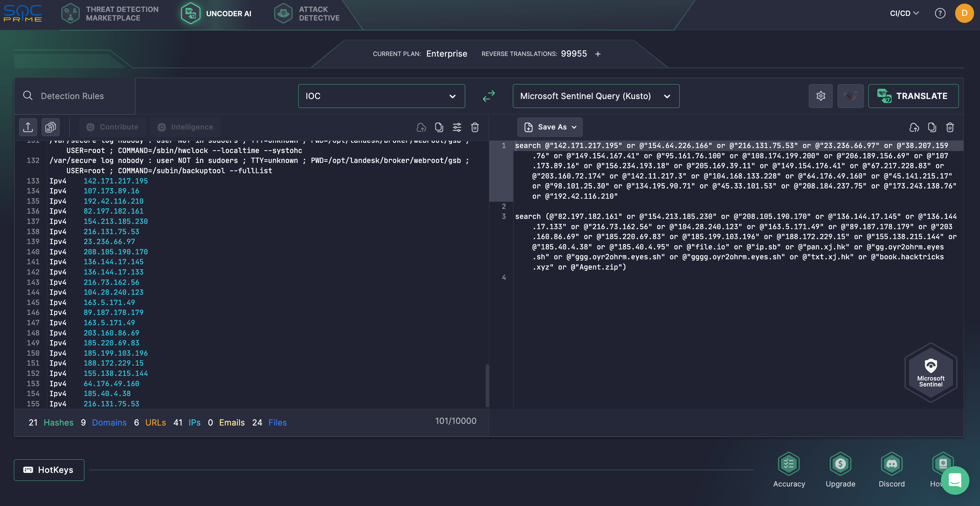Click the Threat Detection Marketplace icon
Image resolution: width=980 pixels, height=506 pixels.
point(70,13)
